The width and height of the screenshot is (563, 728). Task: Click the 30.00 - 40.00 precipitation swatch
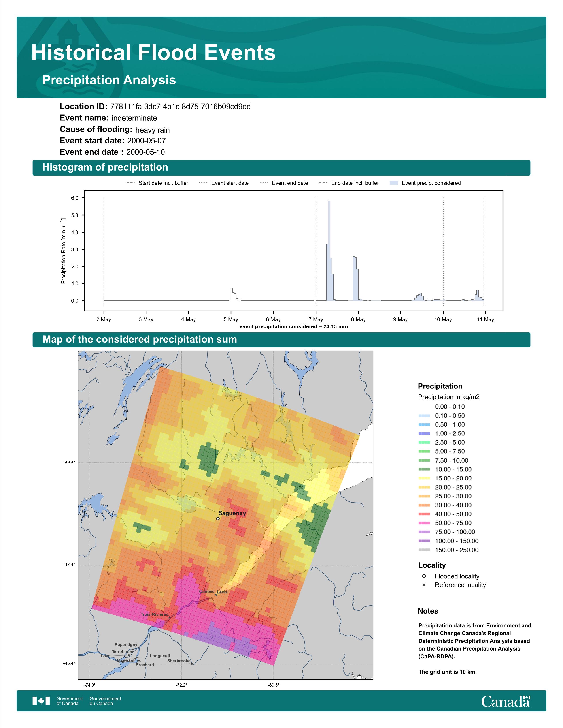point(424,505)
